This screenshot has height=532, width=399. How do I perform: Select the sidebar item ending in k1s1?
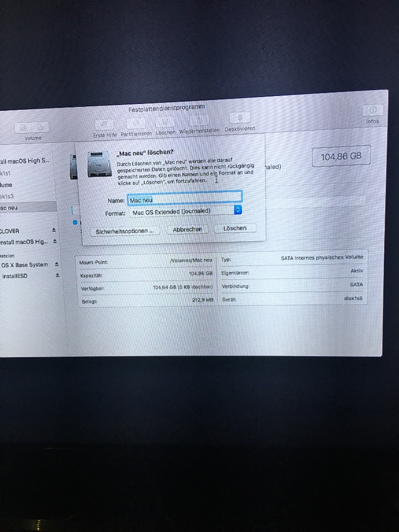click(5, 173)
